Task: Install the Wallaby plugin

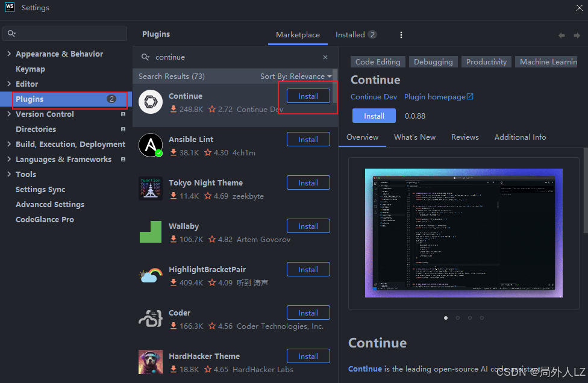Action: pos(308,226)
